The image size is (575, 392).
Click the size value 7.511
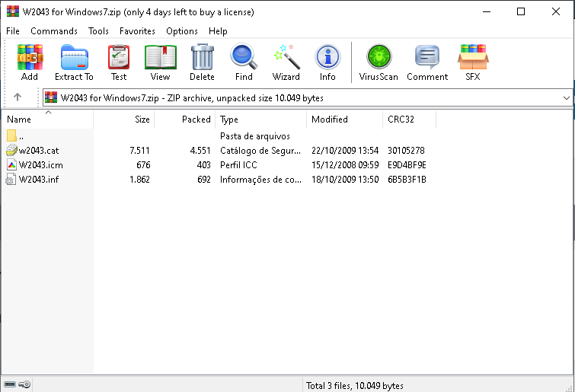pyautogui.click(x=139, y=151)
